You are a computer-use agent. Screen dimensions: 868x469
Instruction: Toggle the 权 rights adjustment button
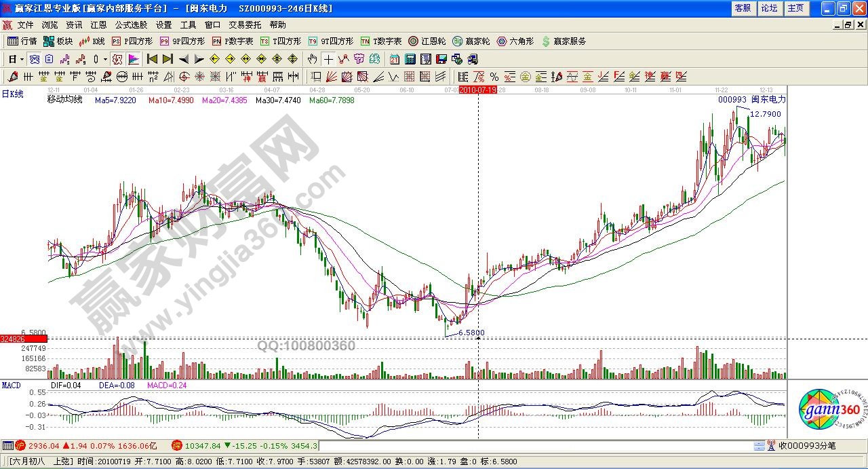117,59
